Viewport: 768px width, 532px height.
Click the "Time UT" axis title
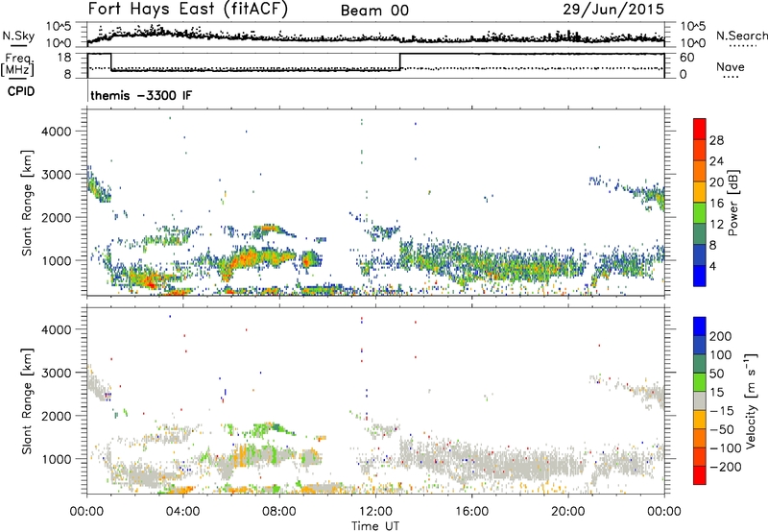click(375, 526)
